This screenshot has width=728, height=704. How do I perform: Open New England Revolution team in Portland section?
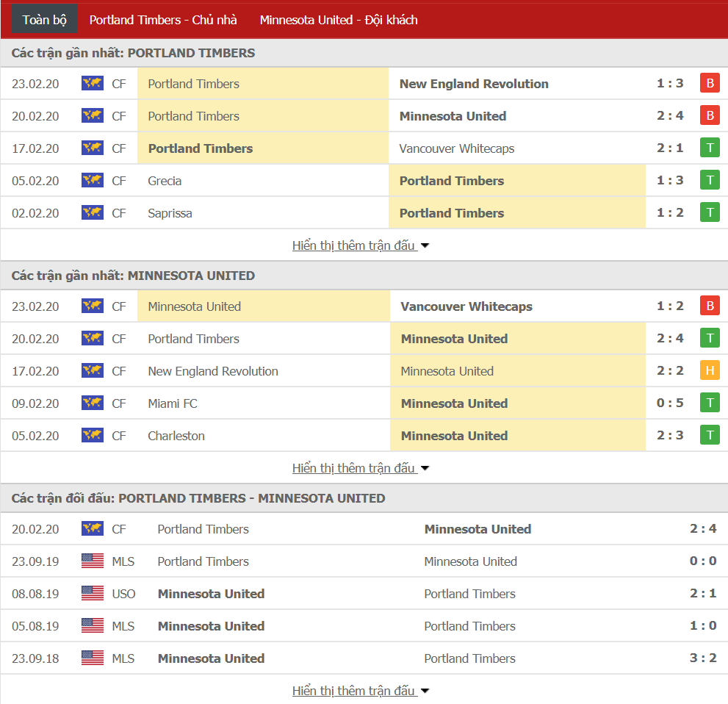pos(474,84)
